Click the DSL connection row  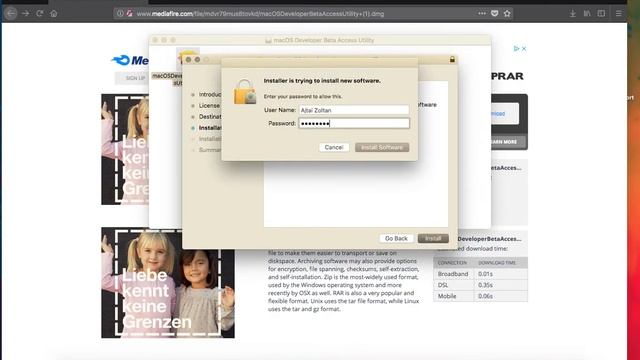tap(480, 285)
